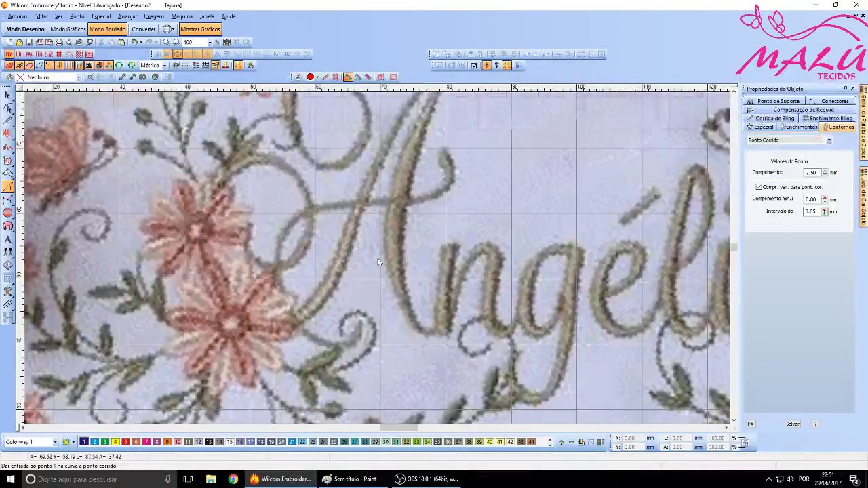868x488 pixels.
Task: Click the paste clipboard icon
Action: pos(121,42)
